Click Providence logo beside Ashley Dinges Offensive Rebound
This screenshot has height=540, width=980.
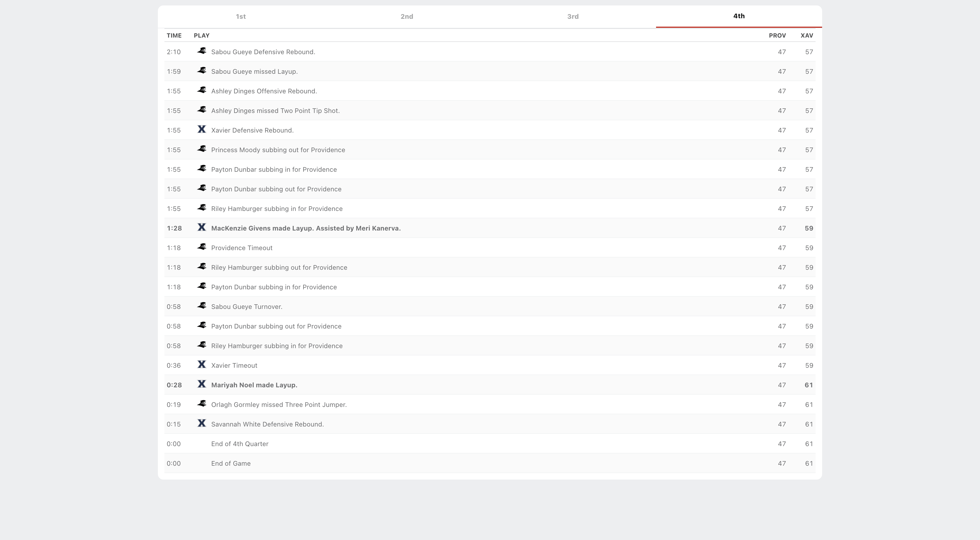202,91
